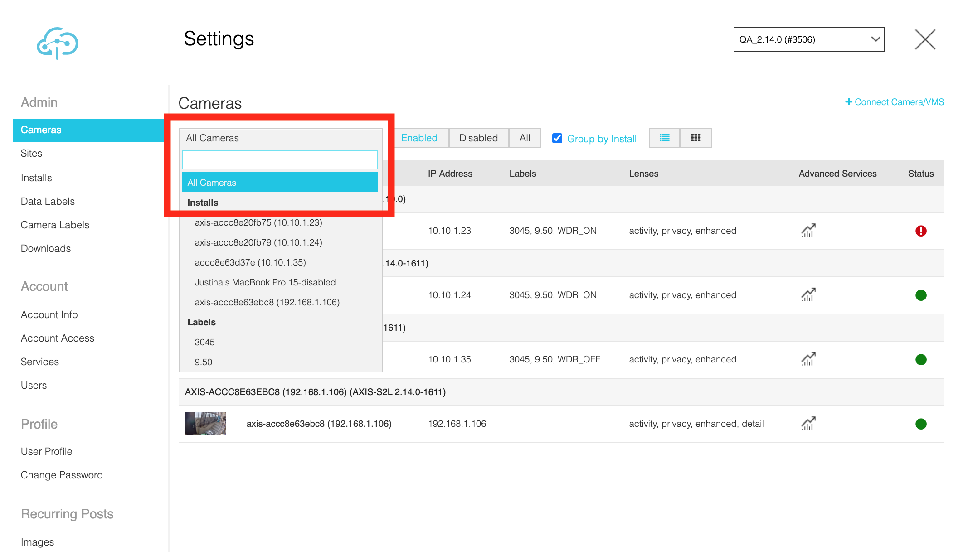Click the green status dot for 10.10.1.24

pos(921,295)
